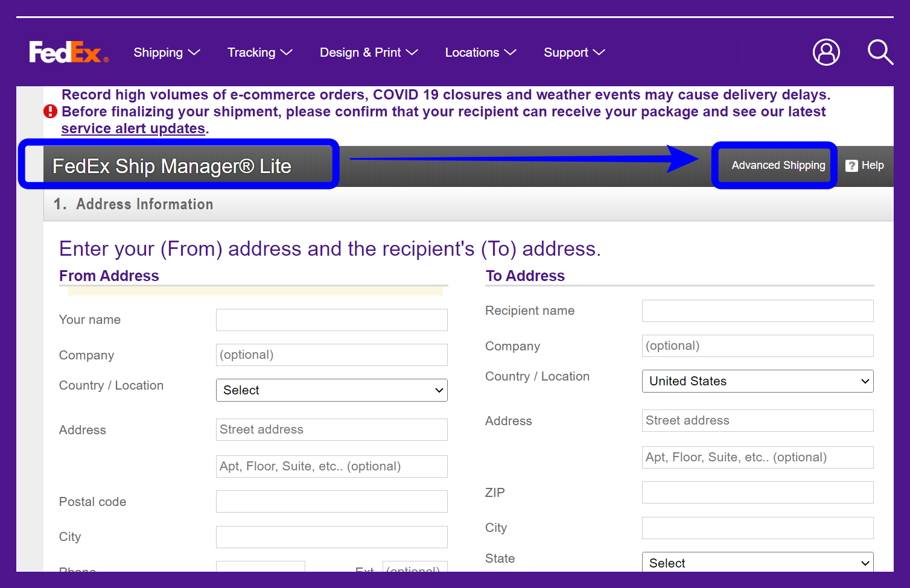Focus the ZIP field

(758, 492)
